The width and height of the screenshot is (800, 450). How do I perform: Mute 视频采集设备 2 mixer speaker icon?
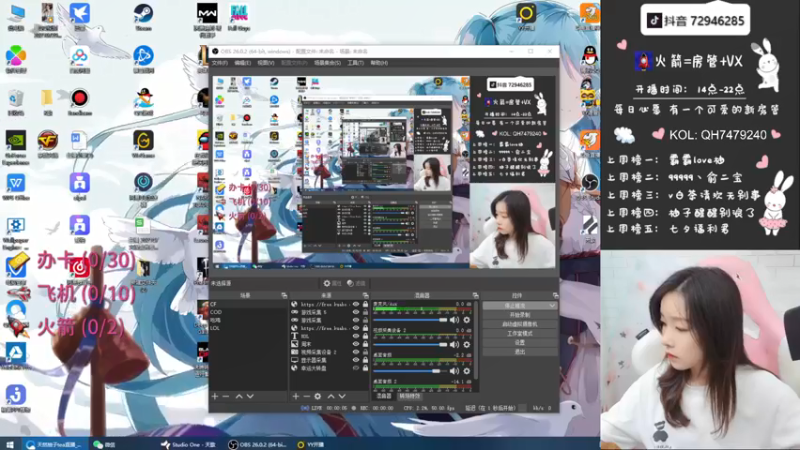(x=454, y=344)
